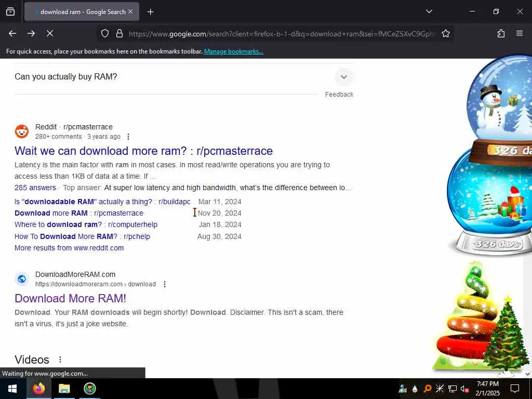This screenshot has height=399, width=532.
Task: Open the 'Download More RAM!' result
Action: coord(70,298)
